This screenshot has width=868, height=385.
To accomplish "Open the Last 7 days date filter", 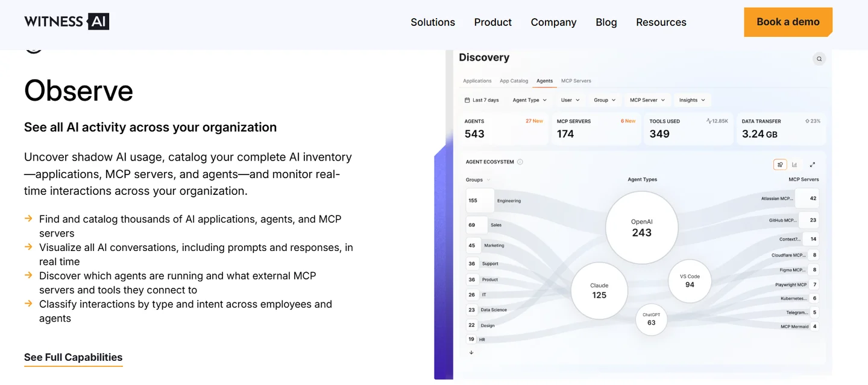I will click(x=481, y=100).
